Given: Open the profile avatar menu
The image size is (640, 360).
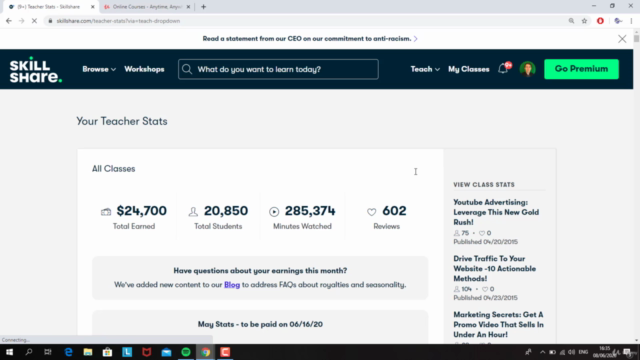Looking at the screenshot, I should (x=527, y=69).
